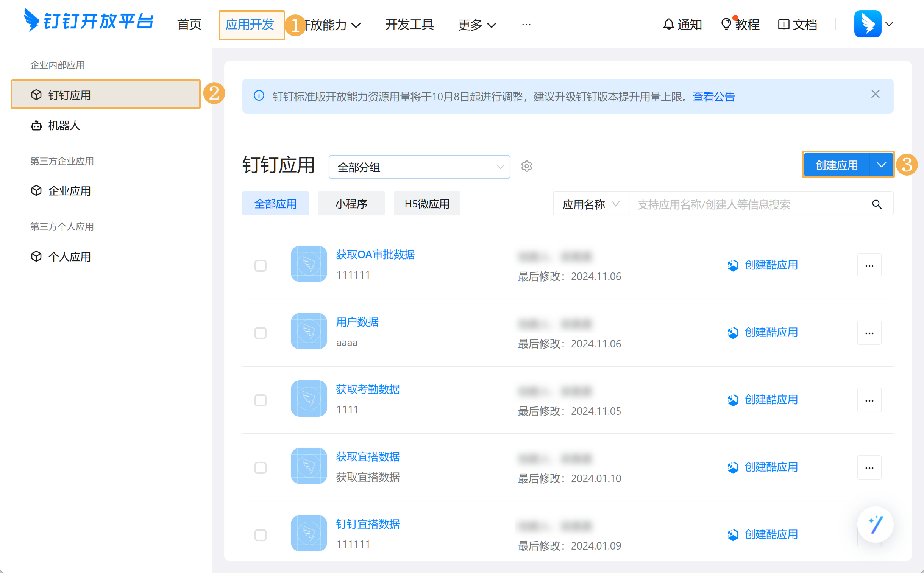Switch to the 小程序 tab
This screenshot has width=924, height=573.
[x=351, y=204]
